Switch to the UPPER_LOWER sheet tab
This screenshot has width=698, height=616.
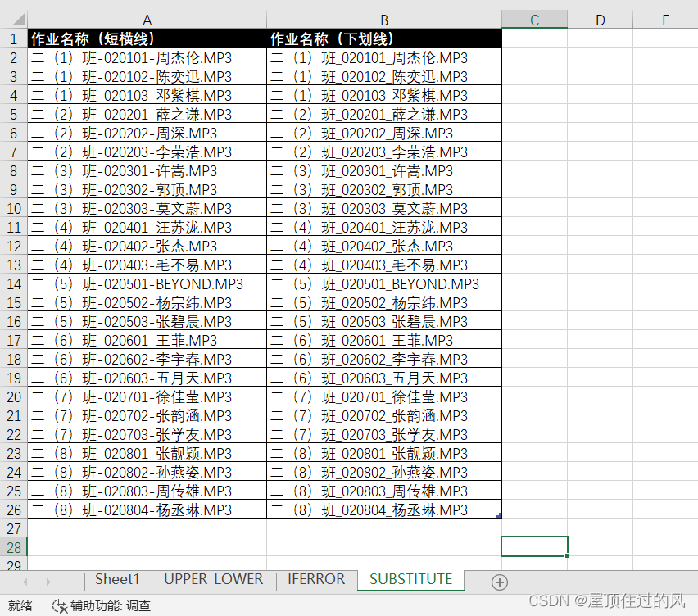[x=214, y=579]
